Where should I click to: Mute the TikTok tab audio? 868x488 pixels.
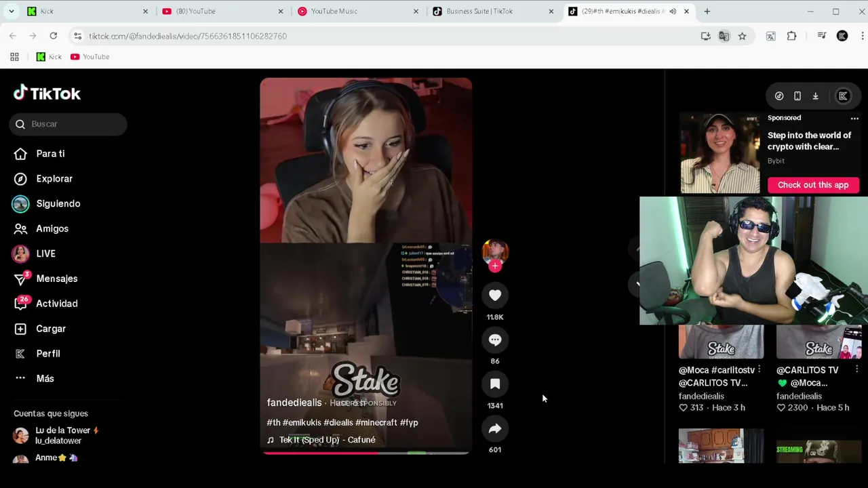[x=673, y=12]
